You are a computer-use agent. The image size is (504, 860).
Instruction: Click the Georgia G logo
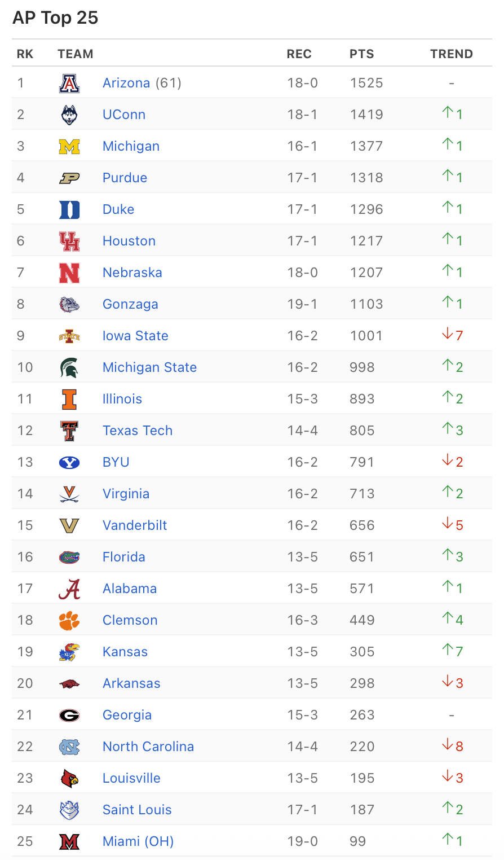[69, 716]
